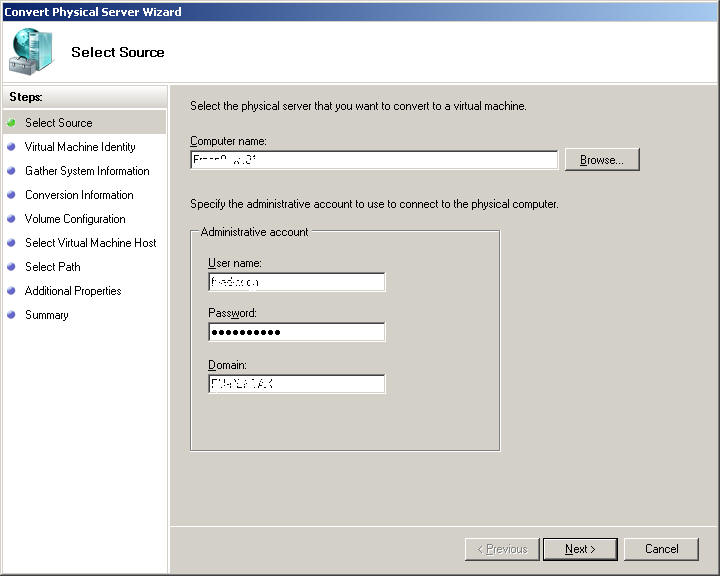720x576 pixels.
Task: Click the disabled Previous button
Action: (502, 549)
